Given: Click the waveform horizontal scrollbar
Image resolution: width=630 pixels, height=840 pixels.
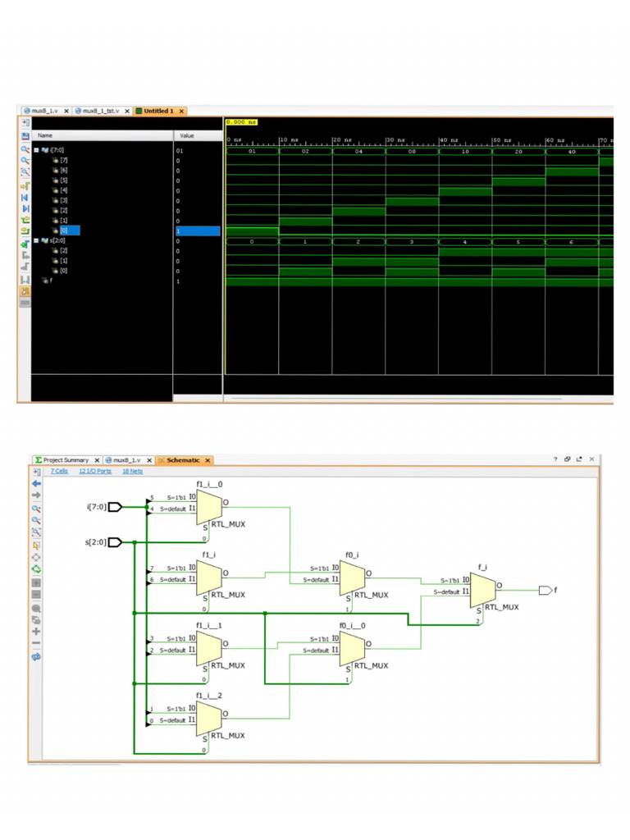Looking at the screenshot, I should 396,398.
